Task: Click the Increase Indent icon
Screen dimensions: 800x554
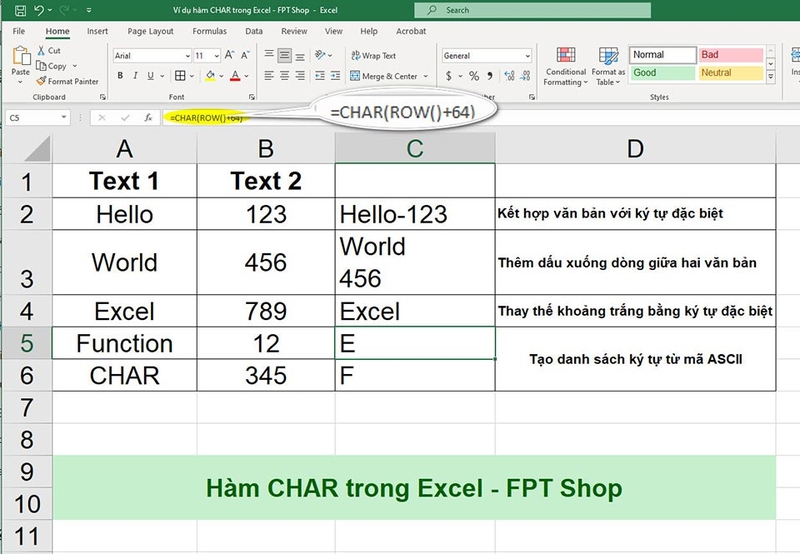Action: coord(335,75)
